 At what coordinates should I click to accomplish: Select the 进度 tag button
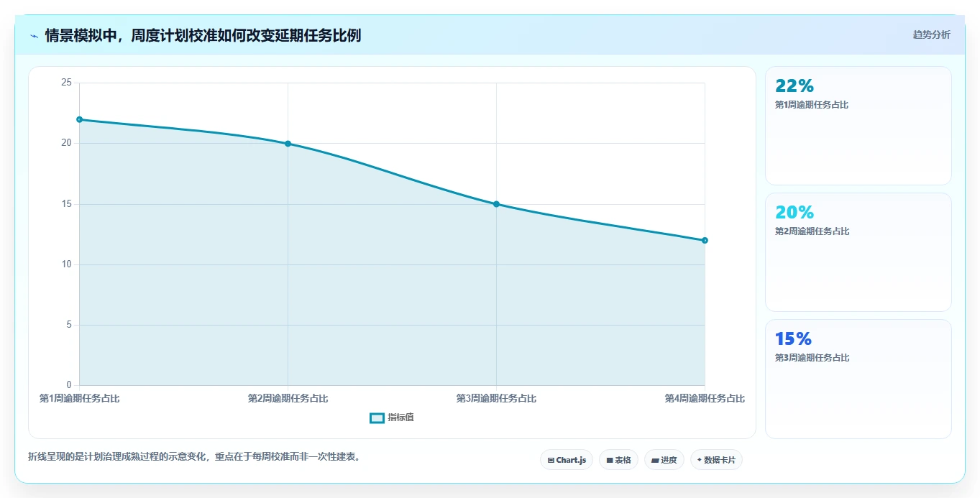coord(664,460)
